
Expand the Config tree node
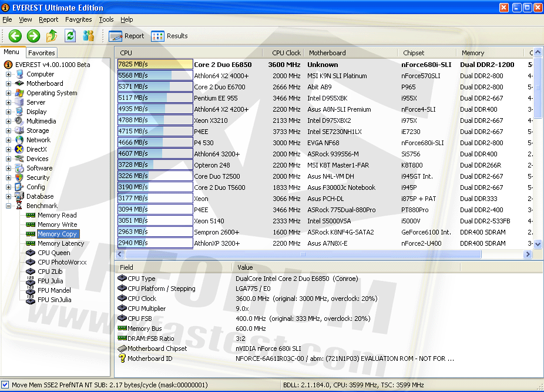click(x=8, y=187)
